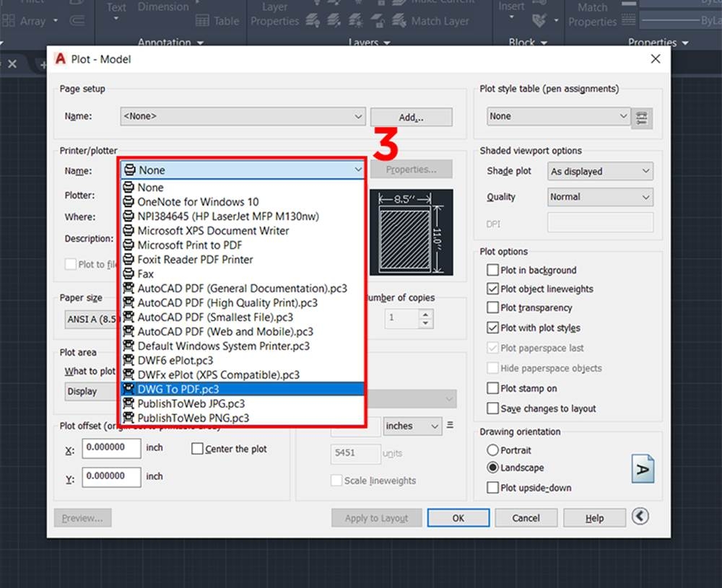
Task: Uncheck Plot object lineweights
Action: pos(492,289)
